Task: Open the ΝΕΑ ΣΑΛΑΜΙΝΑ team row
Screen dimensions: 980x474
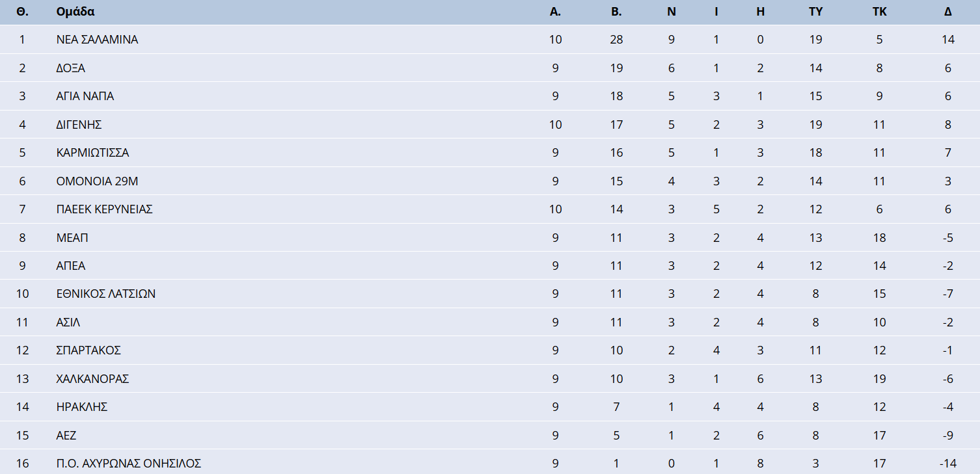Action: point(97,40)
